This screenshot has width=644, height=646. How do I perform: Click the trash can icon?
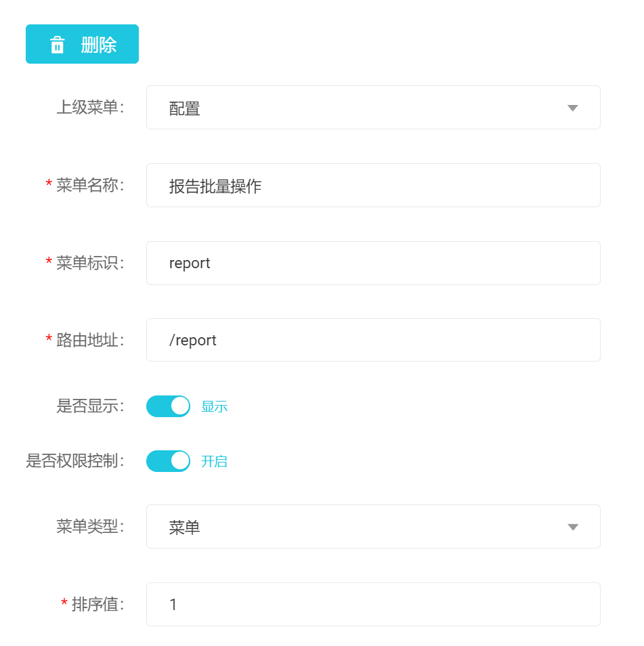pos(58,45)
